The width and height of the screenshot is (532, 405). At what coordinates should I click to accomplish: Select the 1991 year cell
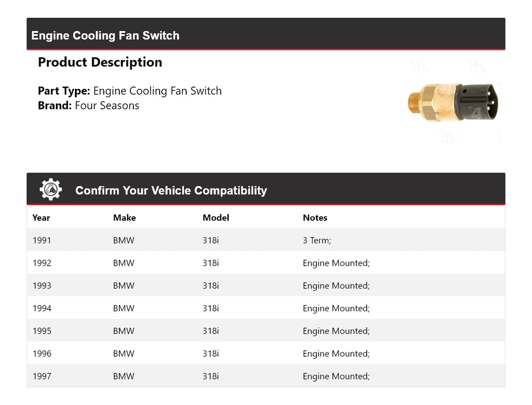point(42,240)
